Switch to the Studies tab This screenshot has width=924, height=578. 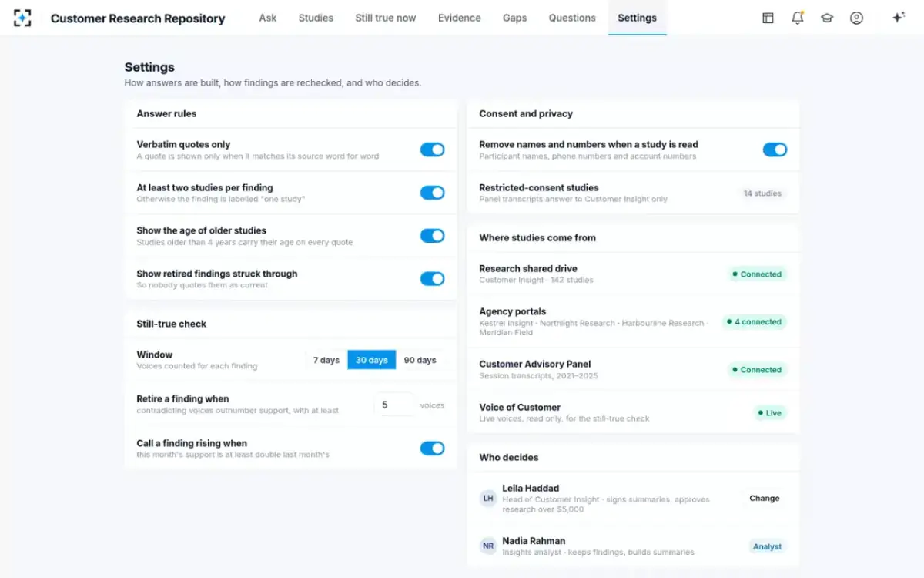[x=316, y=18]
